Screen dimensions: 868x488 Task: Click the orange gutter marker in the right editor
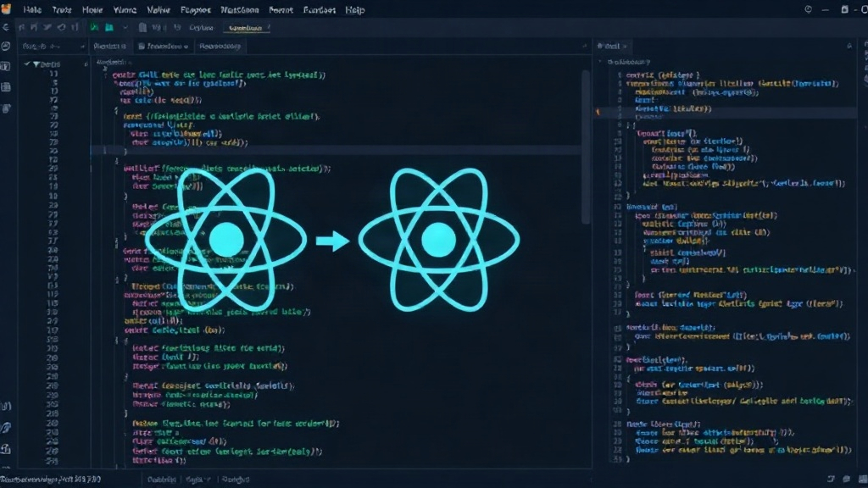tap(598, 112)
